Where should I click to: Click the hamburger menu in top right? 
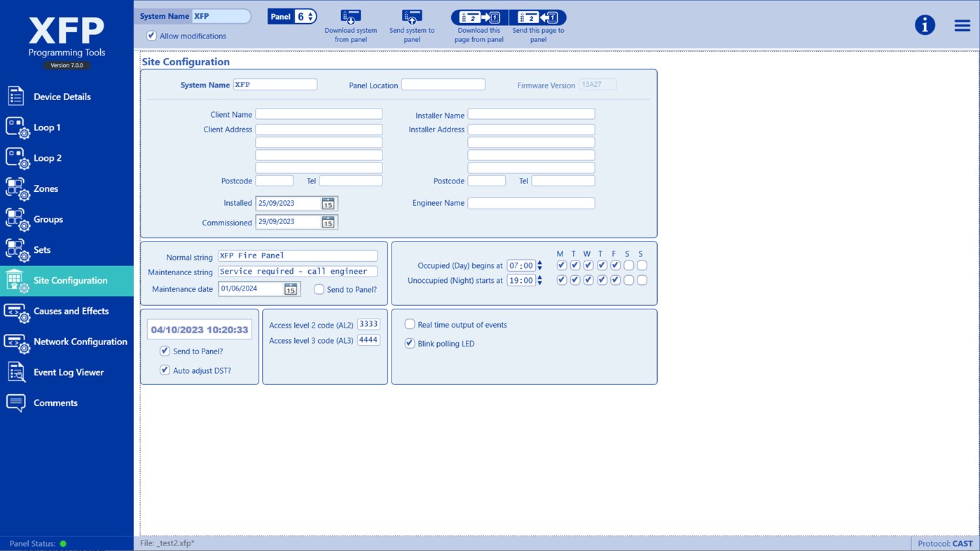(x=961, y=25)
